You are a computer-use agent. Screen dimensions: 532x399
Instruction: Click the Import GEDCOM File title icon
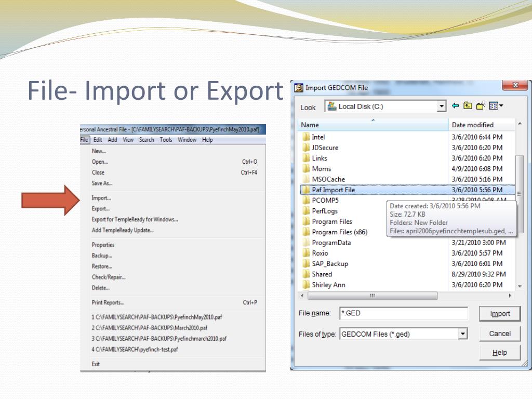[x=299, y=87]
